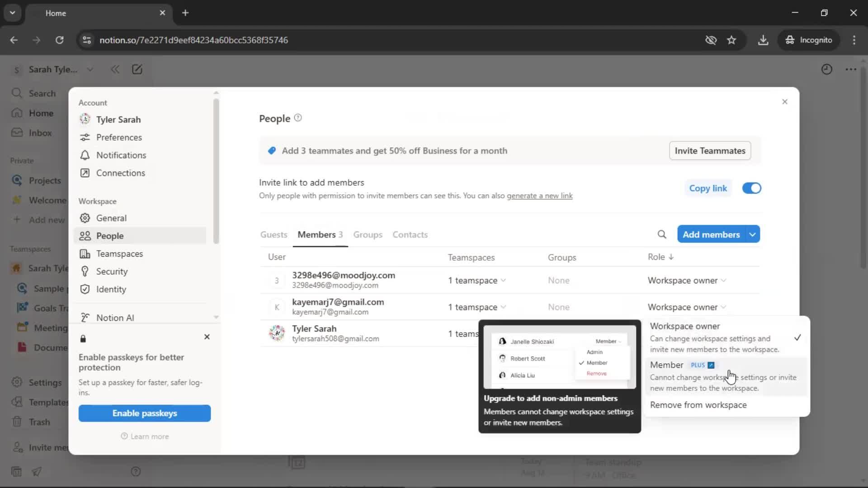Open Notion AI settings
The width and height of the screenshot is (868, 488).
140,318
